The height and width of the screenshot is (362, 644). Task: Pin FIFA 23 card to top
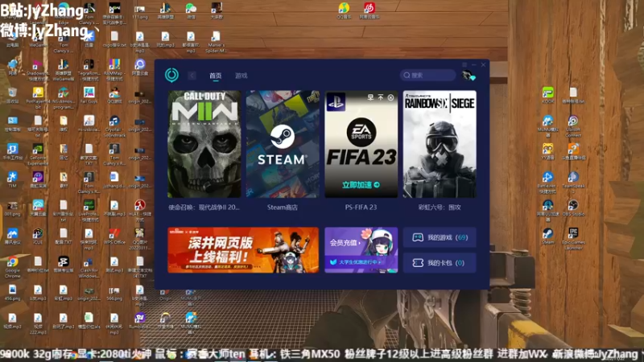tap(381, 97)
